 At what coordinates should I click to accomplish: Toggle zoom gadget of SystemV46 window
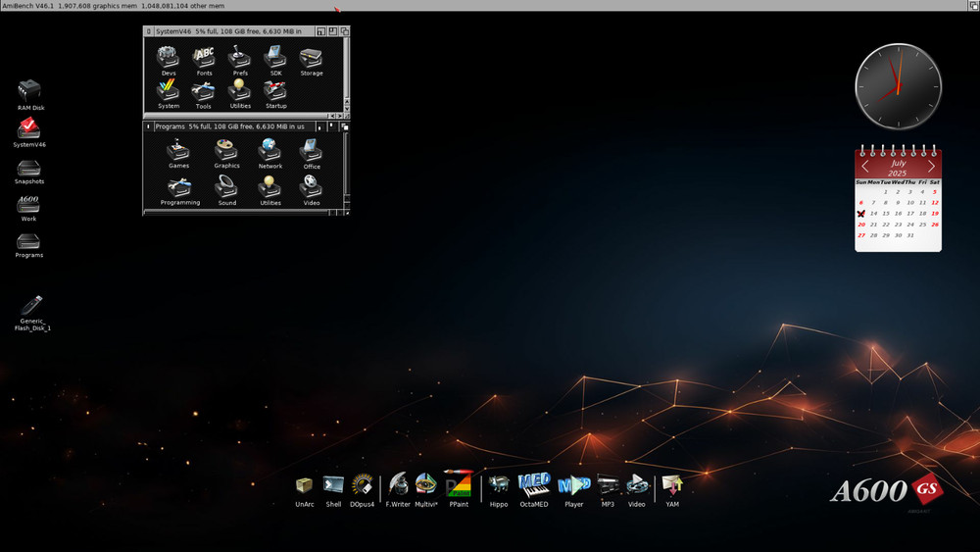click(333, 31)
